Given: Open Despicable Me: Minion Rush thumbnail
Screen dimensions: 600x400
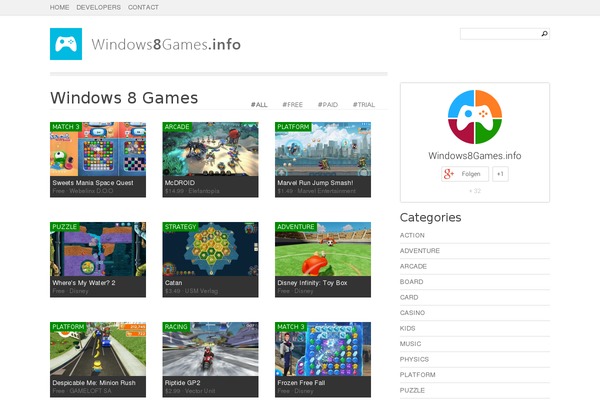Looking at the screenshot, I should 98,349.
